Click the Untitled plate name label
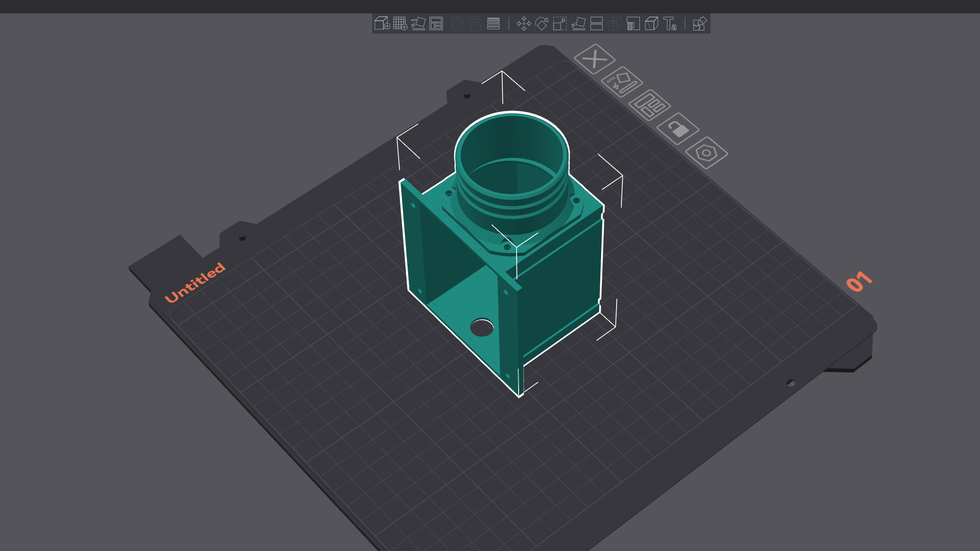The height and width of the screenshot is (551, 980). point(195,283)
